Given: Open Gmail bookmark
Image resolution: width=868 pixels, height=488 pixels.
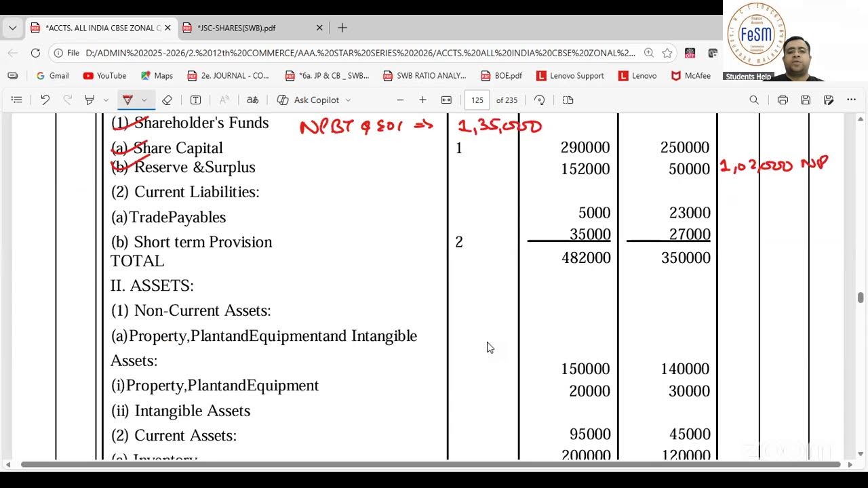Looking at the screenshot, I should coord(52,76).
